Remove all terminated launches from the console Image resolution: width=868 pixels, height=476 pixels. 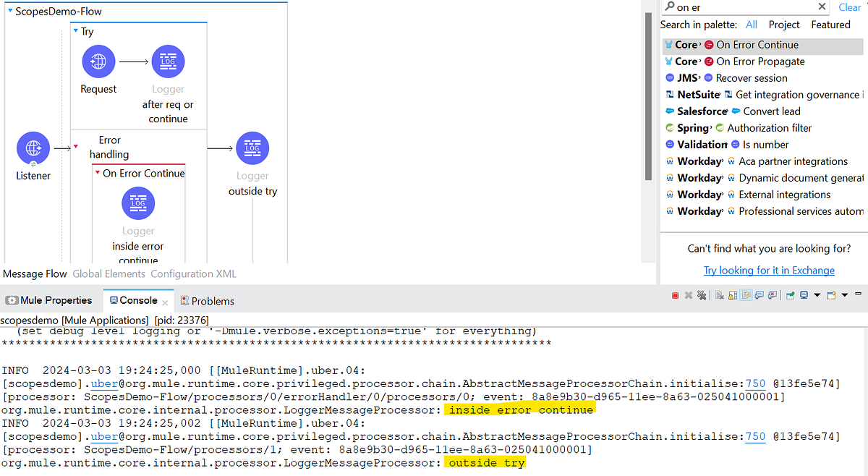(702, 295)
